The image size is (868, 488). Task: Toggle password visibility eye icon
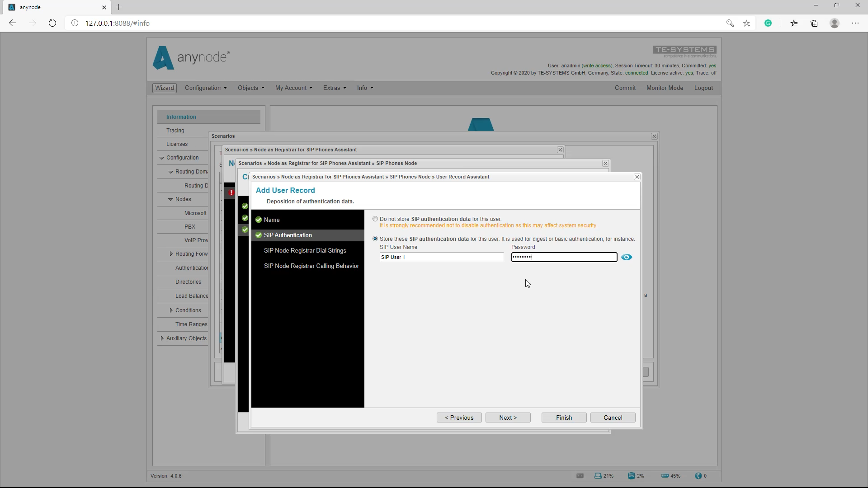pos(626,257)
